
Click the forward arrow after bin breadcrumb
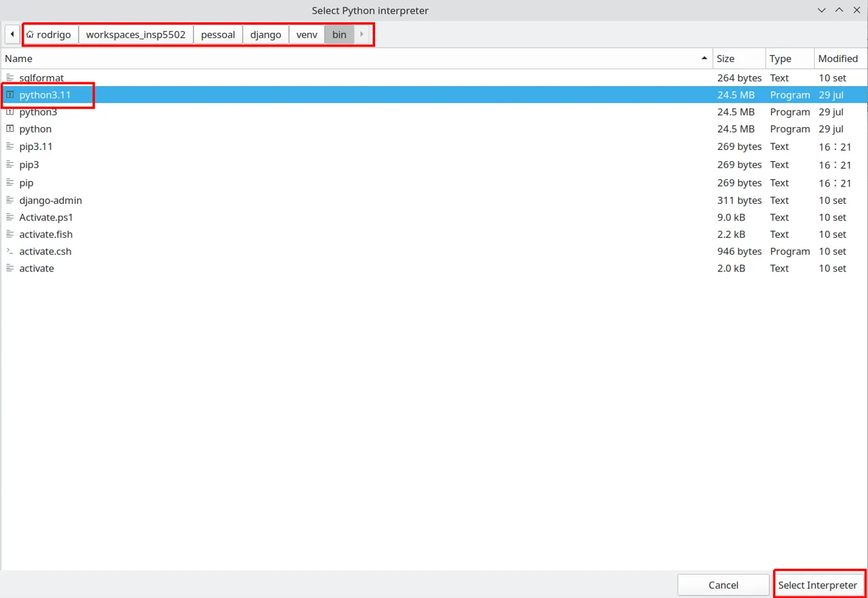(x=362, y=34)
